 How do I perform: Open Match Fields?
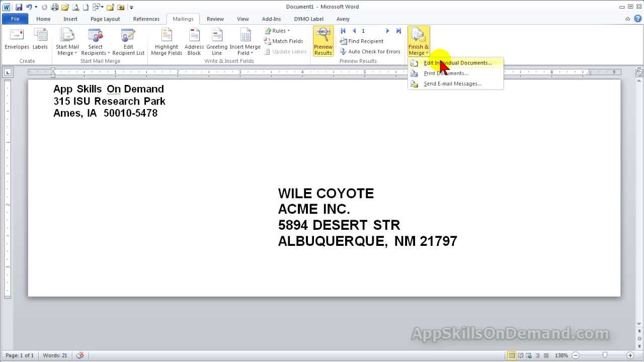click(284, 41)
